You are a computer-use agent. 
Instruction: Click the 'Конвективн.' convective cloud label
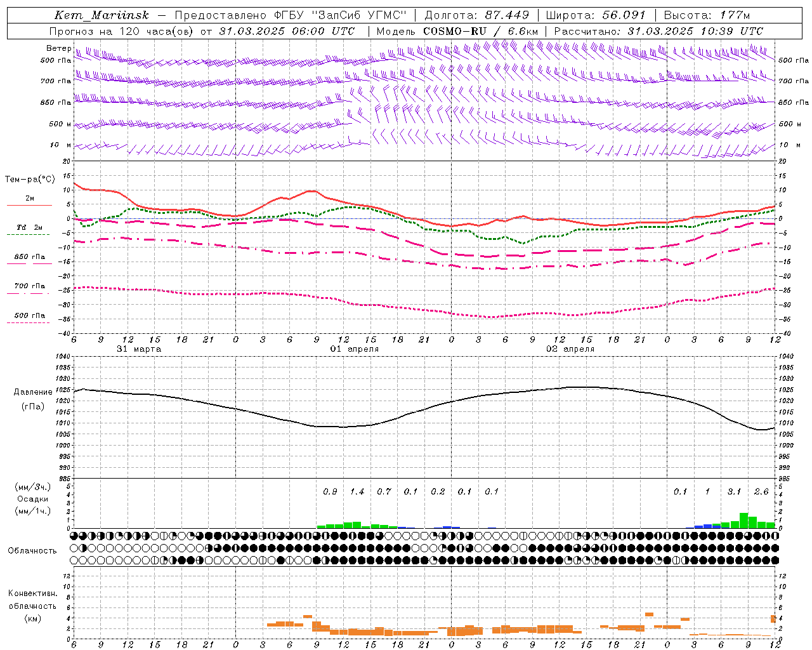[33, 594]
